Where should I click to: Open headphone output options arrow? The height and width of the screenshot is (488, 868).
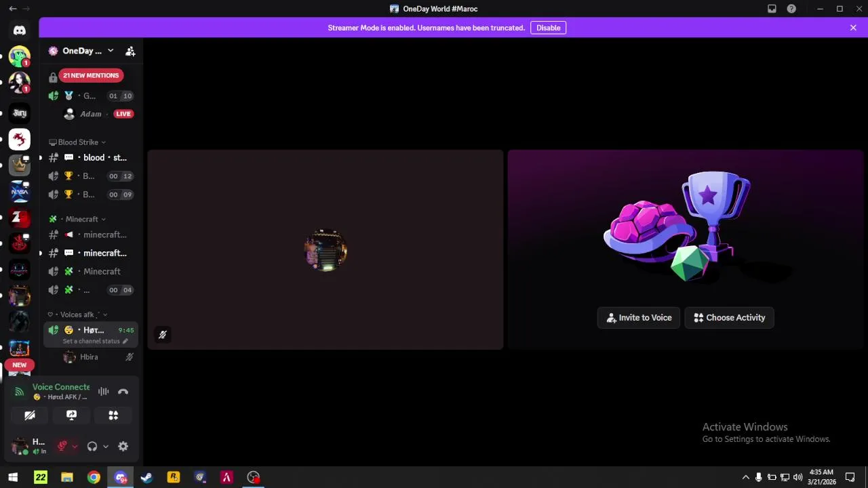[105, 446]
